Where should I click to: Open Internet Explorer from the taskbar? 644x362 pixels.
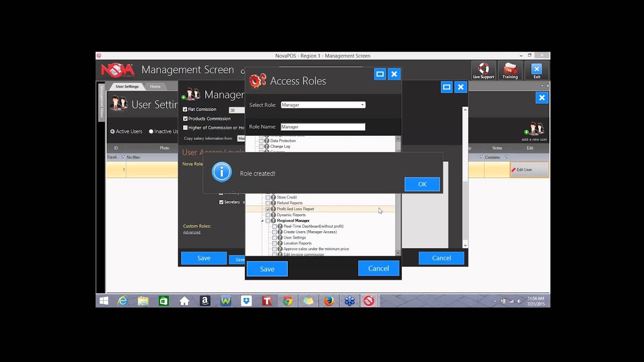pos(123,301)
